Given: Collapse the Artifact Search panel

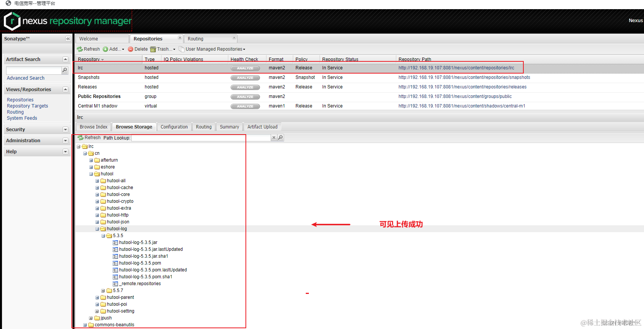Looking at the screenshot, I should click(x=65, y=59).
